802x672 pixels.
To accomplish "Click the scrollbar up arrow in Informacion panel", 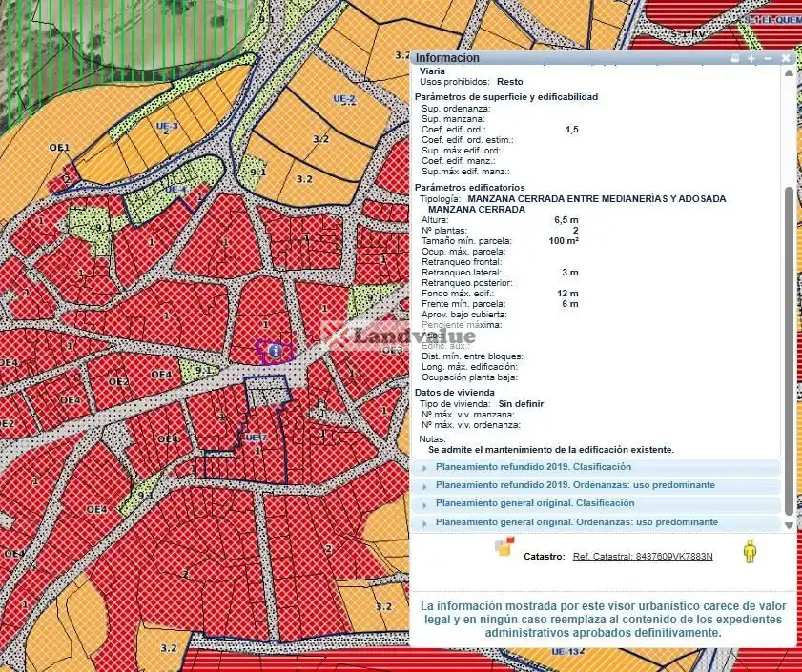I will tap(789, 72).
